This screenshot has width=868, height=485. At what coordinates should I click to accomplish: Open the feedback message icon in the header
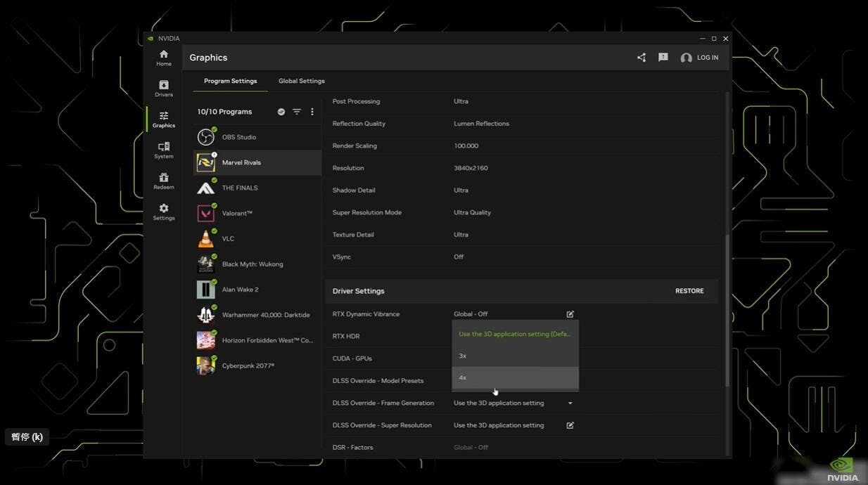pyautogui.click(x=663, y=58)
